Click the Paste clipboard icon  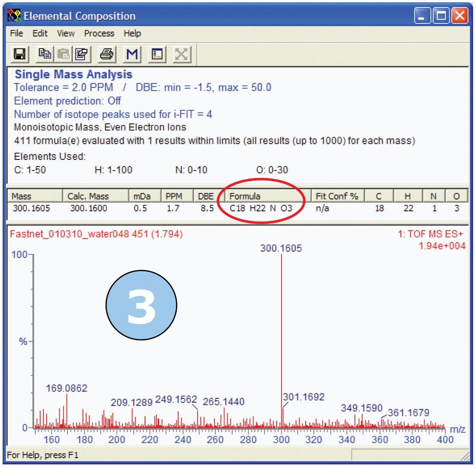pos(63,54)
